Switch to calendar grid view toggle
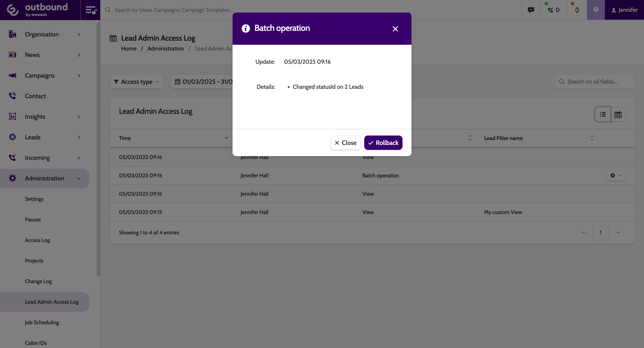The height and width of the screenshot is (348, 644). [618, 115]
